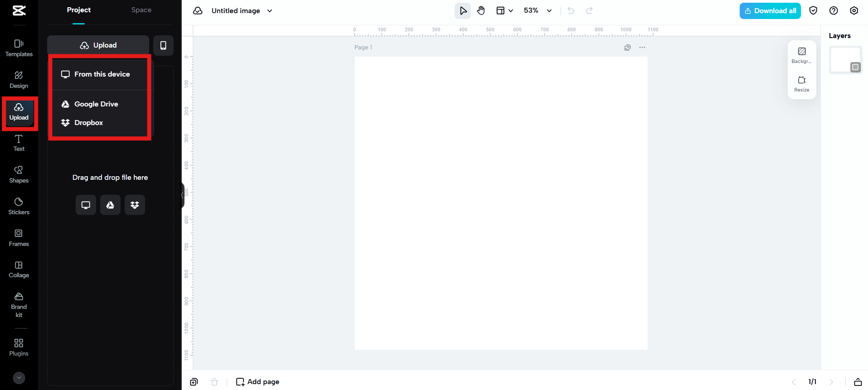Screen dimensions: 868x390
Task: Select the pointer selection tool
Action: pos(463,11)
